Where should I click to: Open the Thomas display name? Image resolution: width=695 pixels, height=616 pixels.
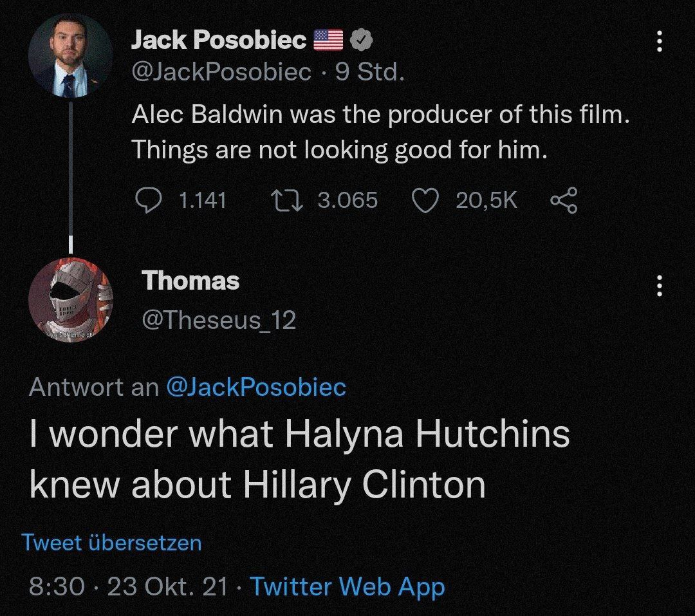tap(190, 281)
